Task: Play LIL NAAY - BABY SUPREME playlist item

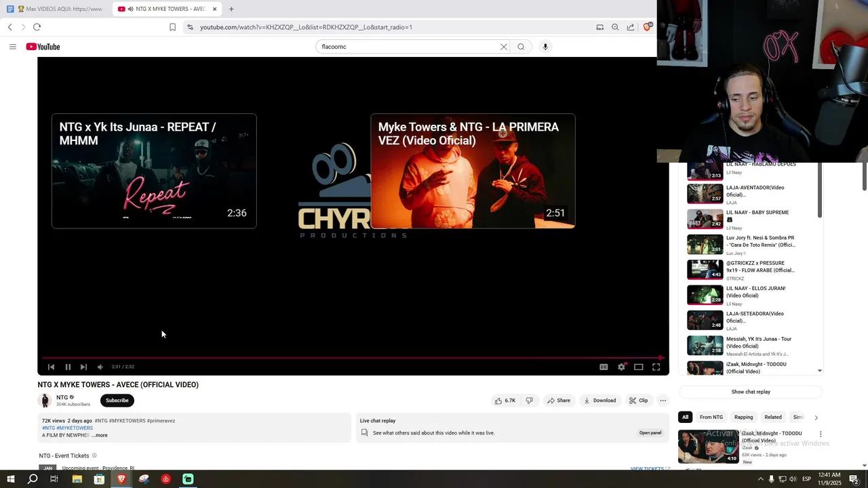Action: pyautogui.click(x=749, y=220)
